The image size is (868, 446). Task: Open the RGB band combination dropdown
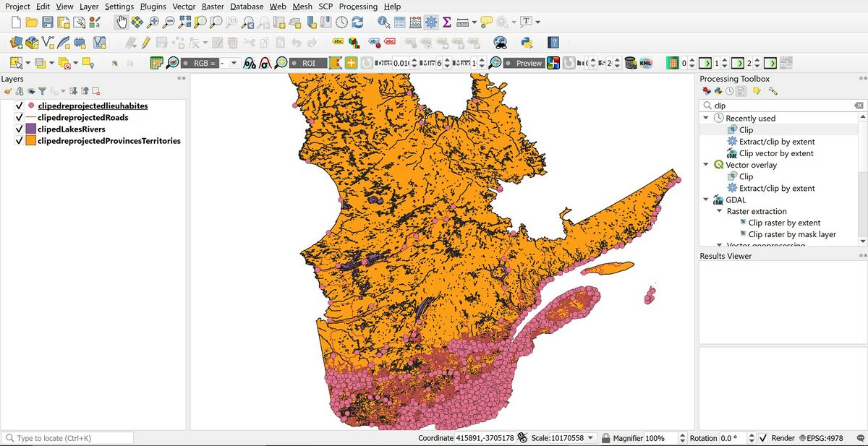[233, 63]
